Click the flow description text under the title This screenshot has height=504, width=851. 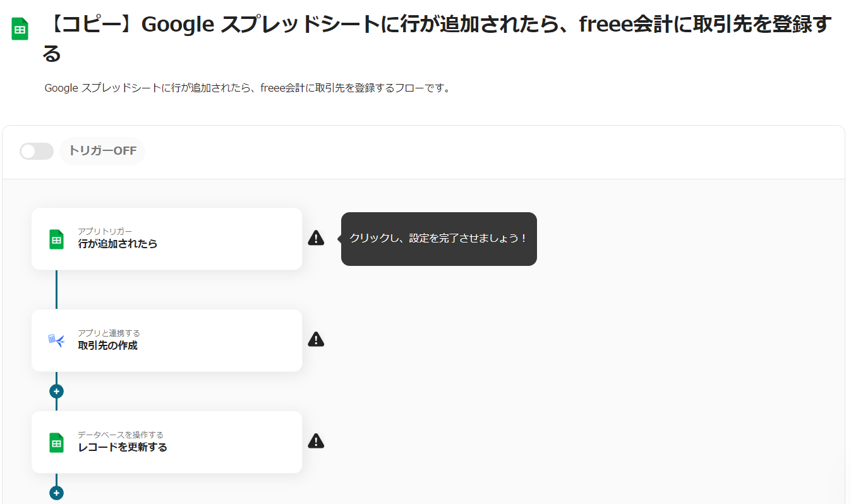(x=248, y=88)
